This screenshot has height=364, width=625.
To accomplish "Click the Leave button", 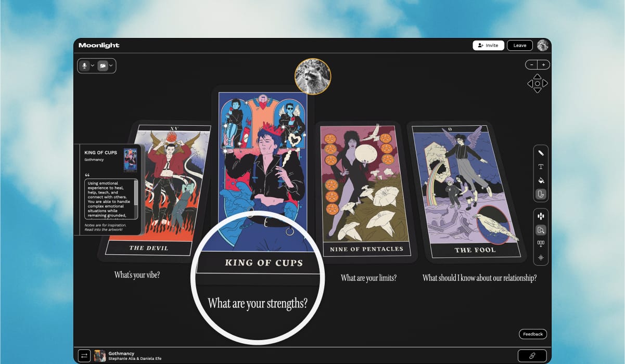I will click(x=520, y=45).
